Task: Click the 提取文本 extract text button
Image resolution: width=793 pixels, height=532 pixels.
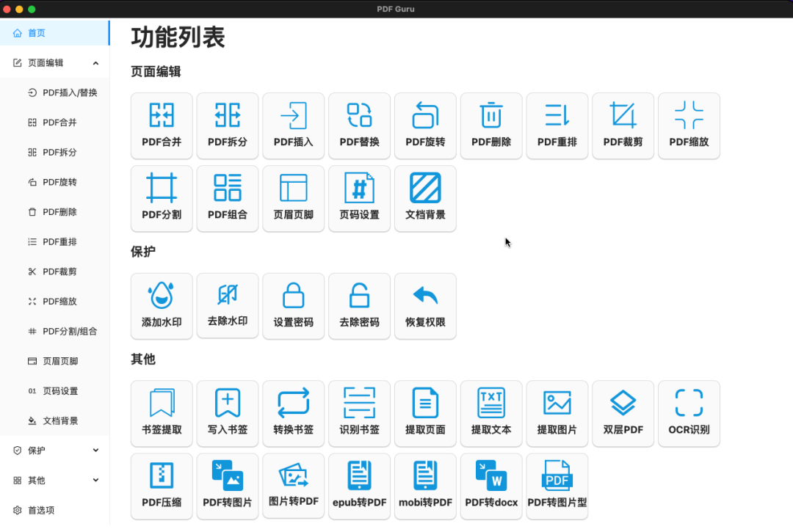Action: (x=491, y=414)
